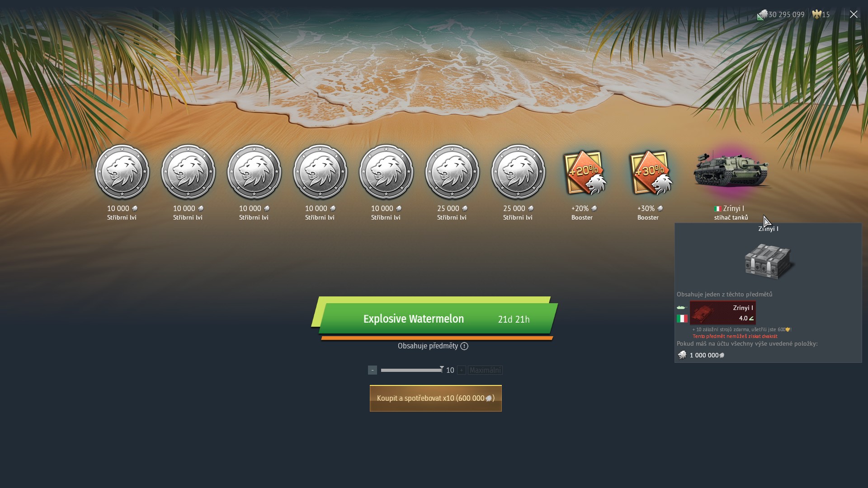This screenshot has width=868, height=488.
Task: Click the +30% Booster reward icon
Action: coord(650,172)
